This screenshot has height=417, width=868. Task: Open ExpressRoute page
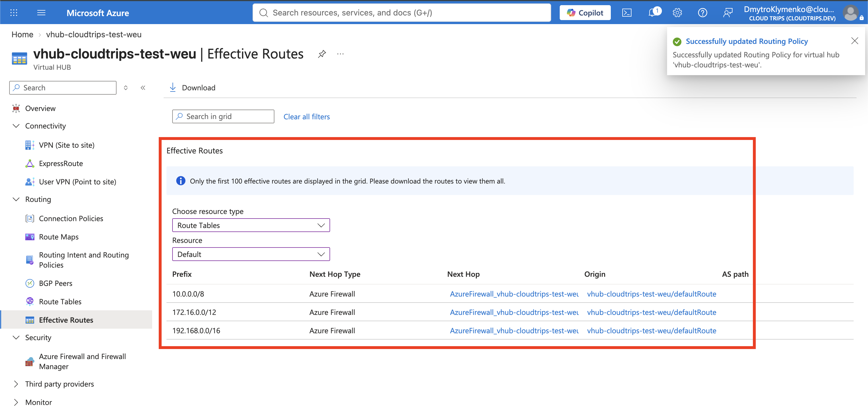[61, 163]
